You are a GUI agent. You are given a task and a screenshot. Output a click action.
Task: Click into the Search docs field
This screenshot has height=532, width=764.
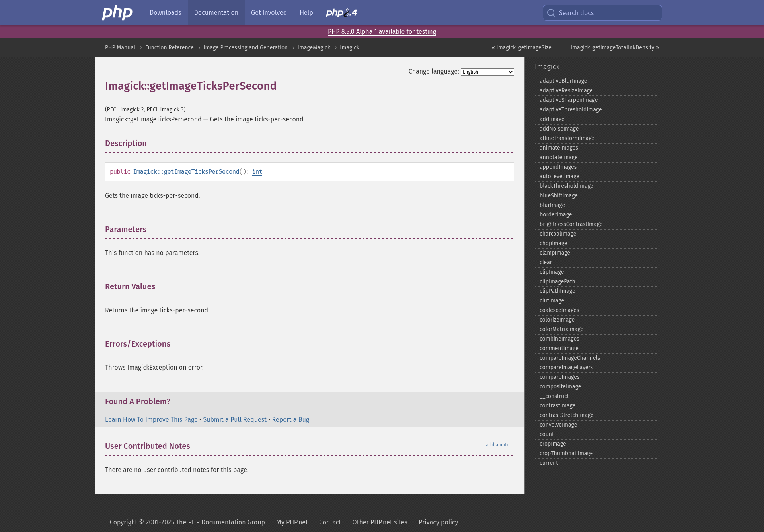pos(602,13)
